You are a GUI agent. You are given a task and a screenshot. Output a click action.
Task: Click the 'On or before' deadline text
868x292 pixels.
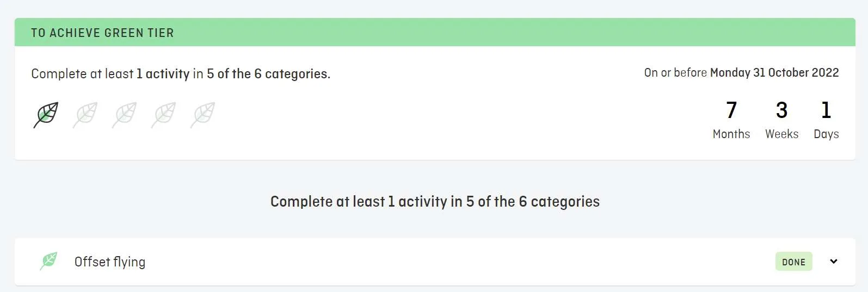pyautogui.click(x=675, y=73)
